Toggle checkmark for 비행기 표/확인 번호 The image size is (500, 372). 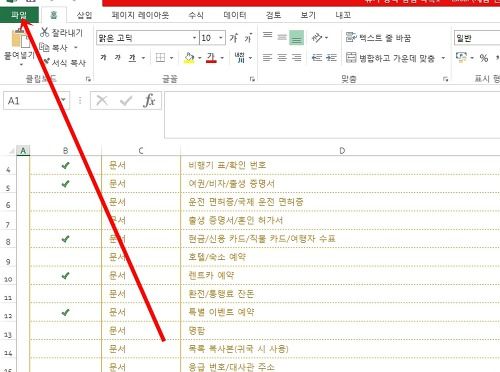point(65,165)
